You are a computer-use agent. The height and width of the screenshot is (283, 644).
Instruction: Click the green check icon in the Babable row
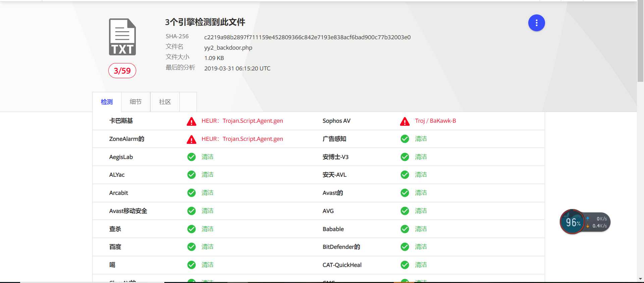pos(405,229)
